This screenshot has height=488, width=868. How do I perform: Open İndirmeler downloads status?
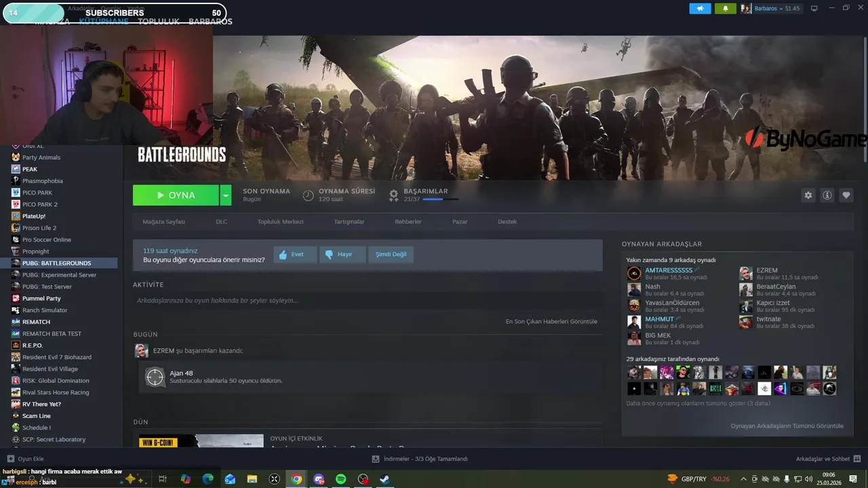click(x=420, y=459)
